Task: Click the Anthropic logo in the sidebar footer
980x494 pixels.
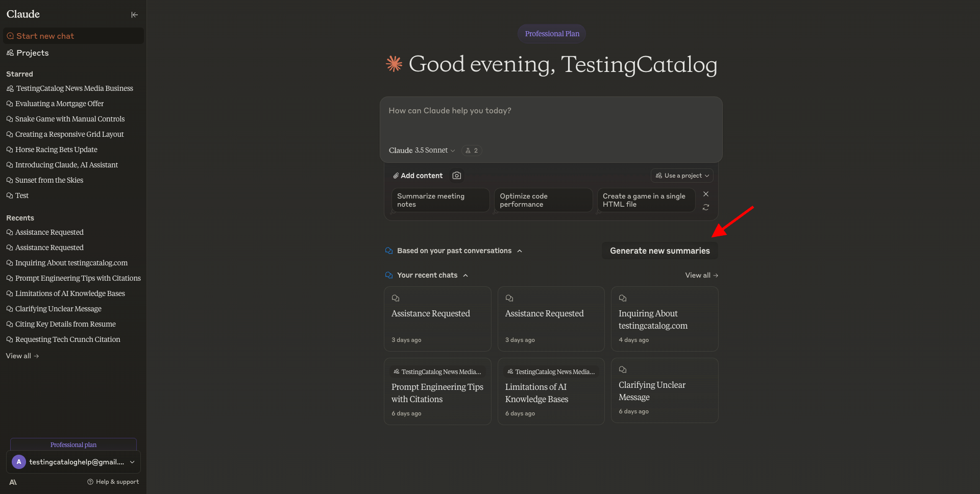Action: tap(13, 482)
